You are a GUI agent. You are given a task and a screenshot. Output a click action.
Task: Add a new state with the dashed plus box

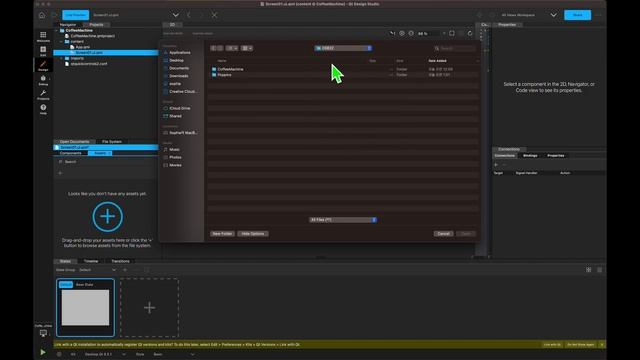[149, 308]
